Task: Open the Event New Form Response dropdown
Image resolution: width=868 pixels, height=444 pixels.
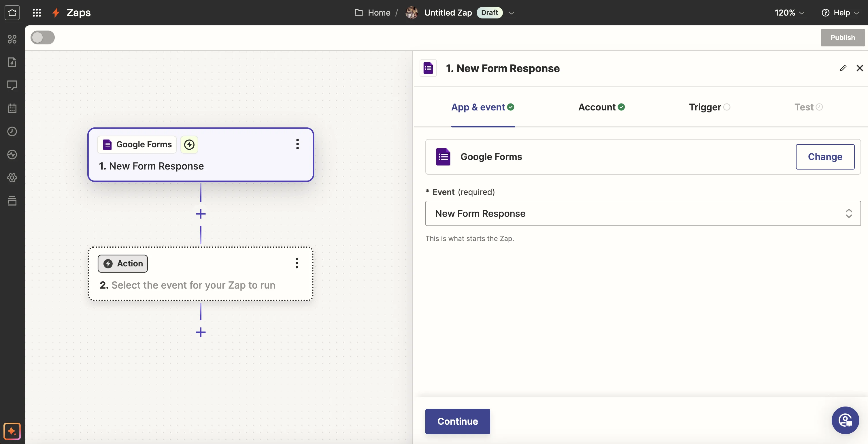Action: click(643, 213)
